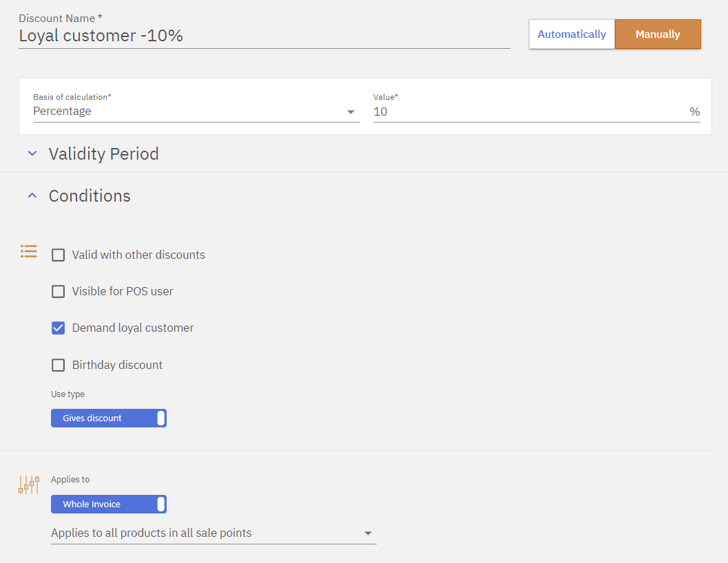Expand the Validity Period chevron
The width and height of the screenshot is (728, 563).
tap(32, 153)
